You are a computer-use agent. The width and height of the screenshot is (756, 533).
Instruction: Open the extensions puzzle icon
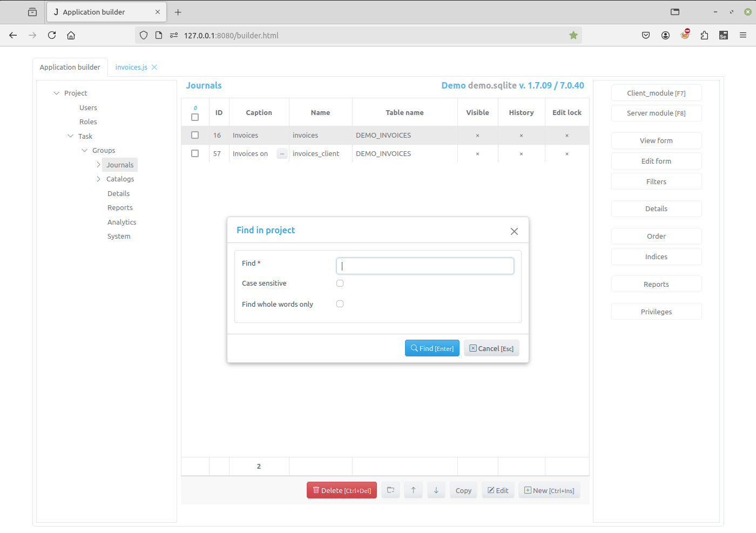pyautogui.click(x=704, y=35)
